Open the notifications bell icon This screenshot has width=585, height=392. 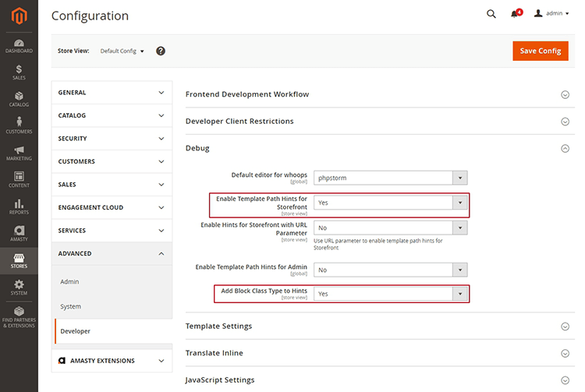[515, 14]
